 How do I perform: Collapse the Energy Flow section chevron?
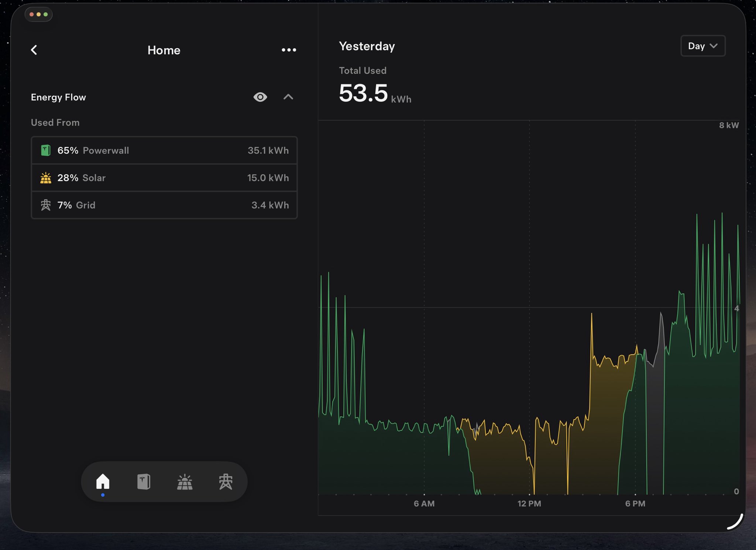[x=288, y=97]
